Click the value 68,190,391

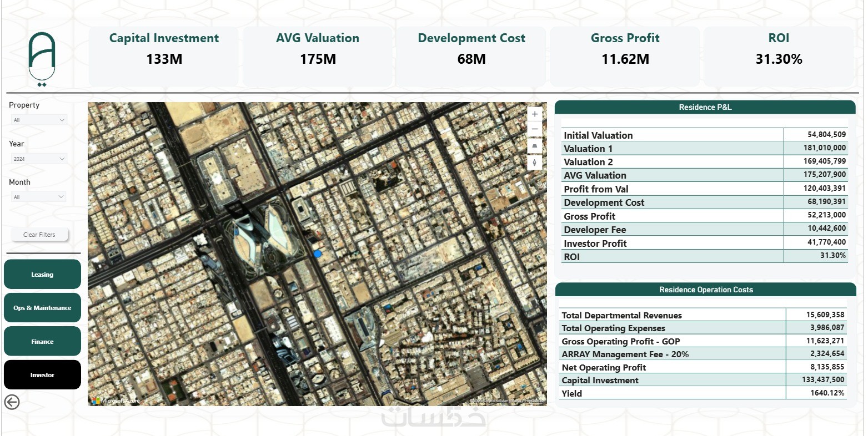(x=826, y=201)
